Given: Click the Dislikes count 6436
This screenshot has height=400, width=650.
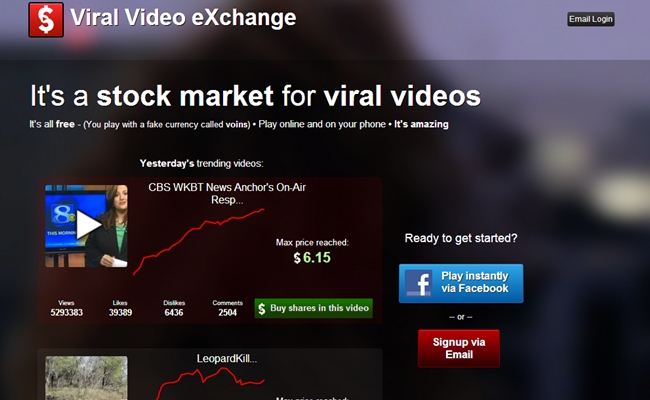Looking at the screenshot, I should [x=174, y=313].
